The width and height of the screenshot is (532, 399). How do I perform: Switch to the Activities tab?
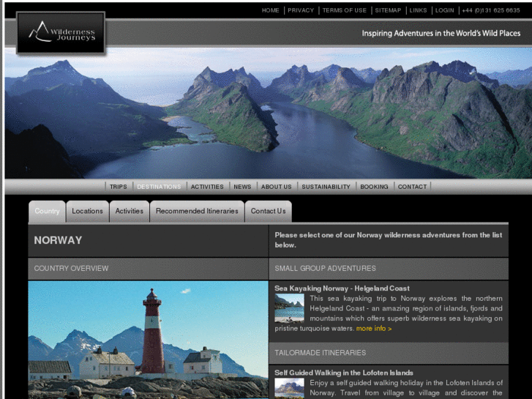pyautogui.click(x=130, y=212)
